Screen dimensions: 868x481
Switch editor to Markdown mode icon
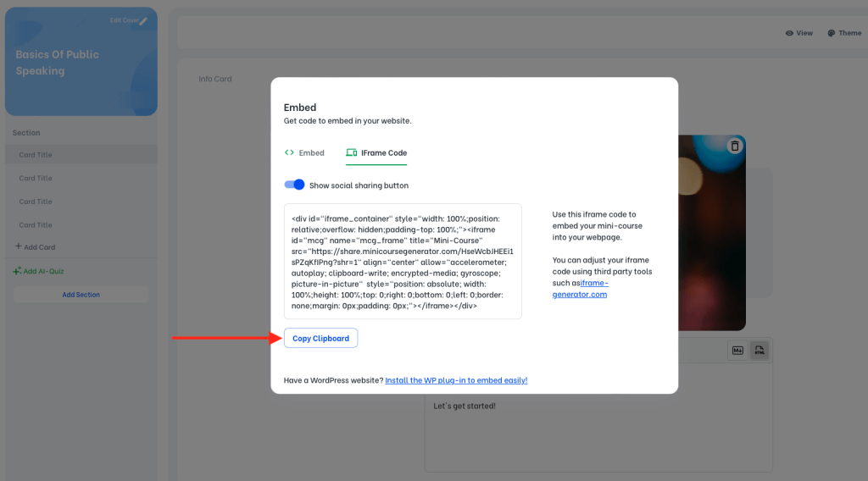pyautogui.click(x=737, y=351)
